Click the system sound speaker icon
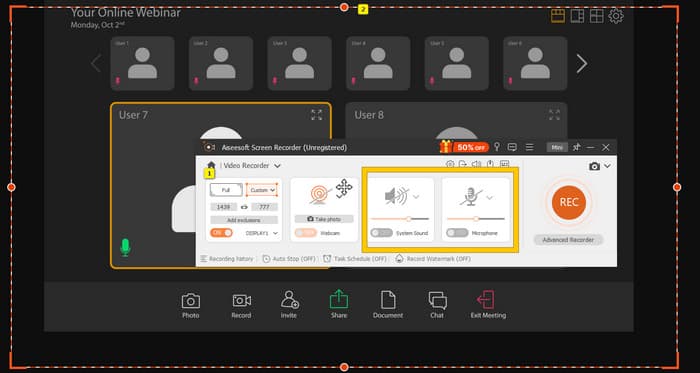This screenshot has height=373, width=700. pos(396,196)
